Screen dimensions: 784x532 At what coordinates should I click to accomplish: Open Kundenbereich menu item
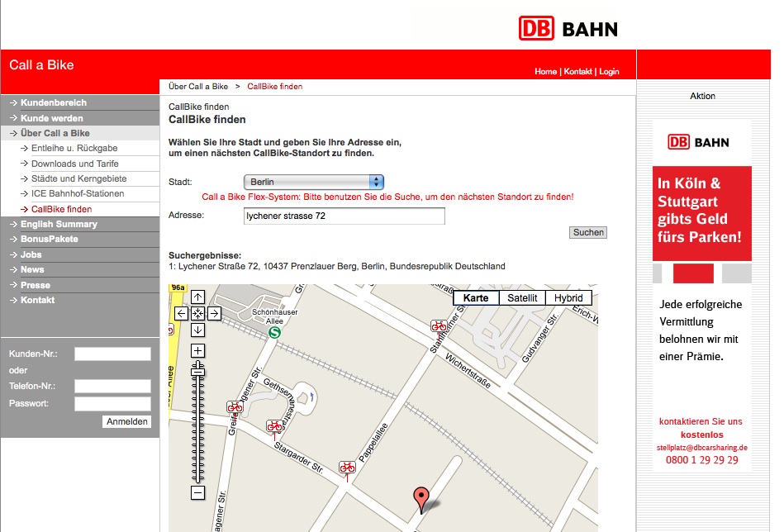[x=80, y=102]
